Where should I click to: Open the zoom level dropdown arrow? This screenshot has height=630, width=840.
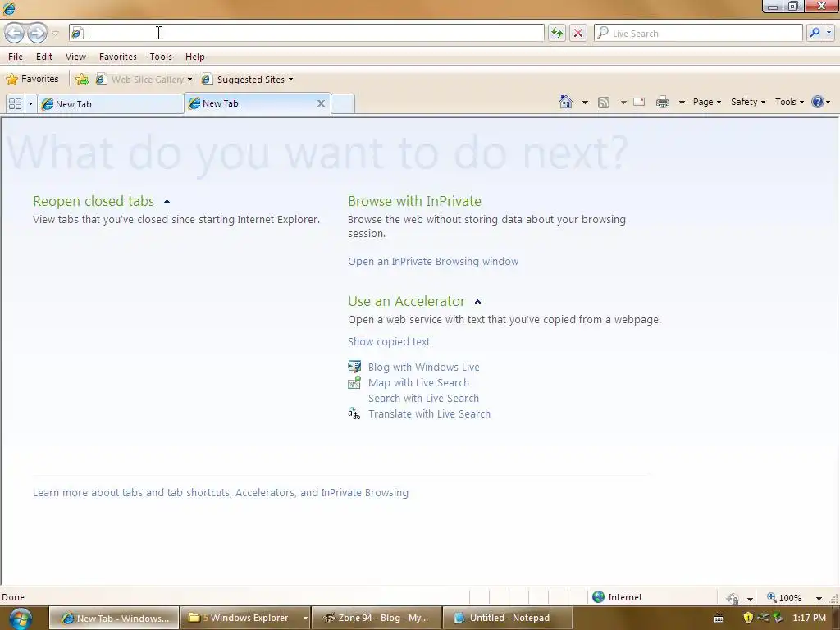[x=819, y=598]
